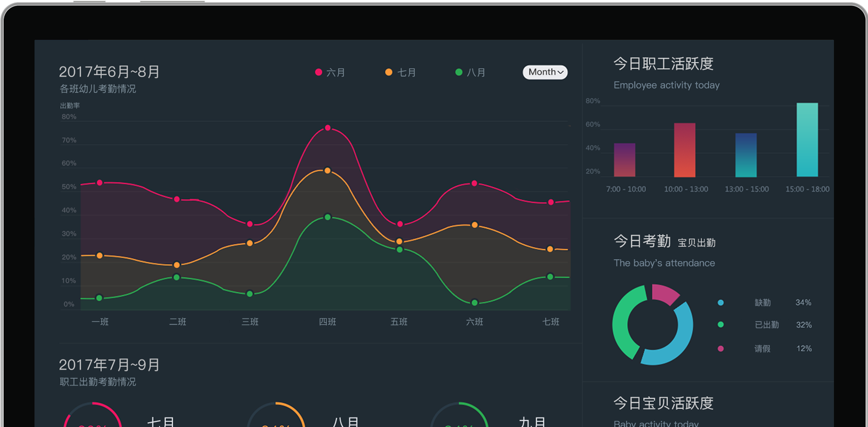Hide the 八月 series via legend
Image resolution: width=868 pixels, height=427 pixels.
(x=470, y=72)
